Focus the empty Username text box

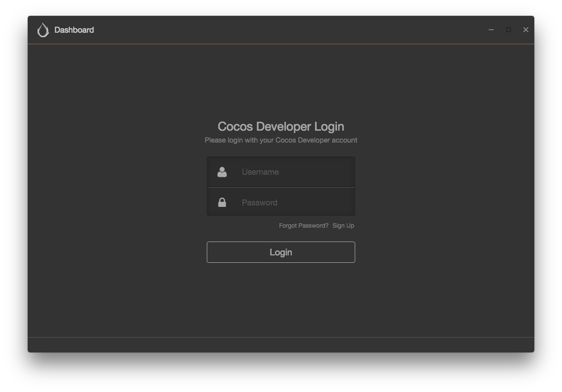tap(287, 172)
